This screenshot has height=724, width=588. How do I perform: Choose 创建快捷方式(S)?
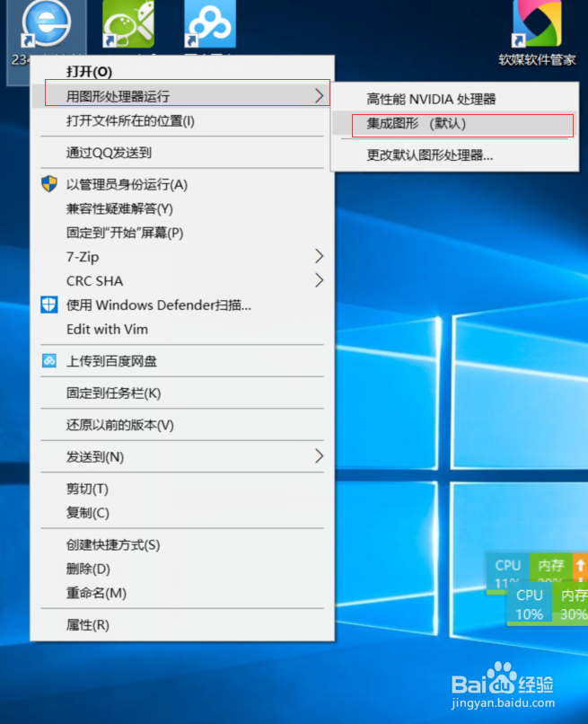point(182,544)
